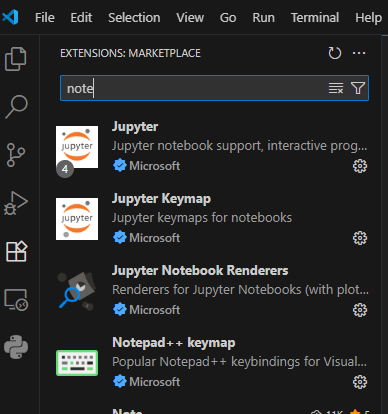Screen dimensions: 388x414
Task: Click 'Jupyter notebook support, interactive prog...' description
Action: tap(239, 146)
